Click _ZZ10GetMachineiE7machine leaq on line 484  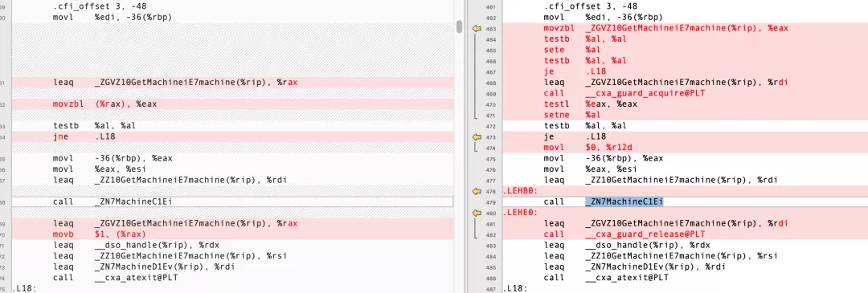(x=661, y=256)
